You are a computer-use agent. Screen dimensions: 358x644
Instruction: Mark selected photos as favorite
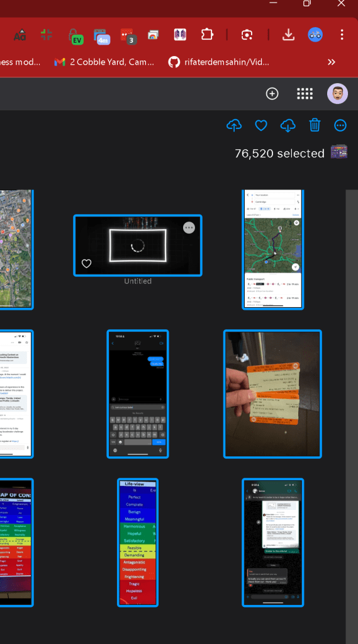coord(261,125)
